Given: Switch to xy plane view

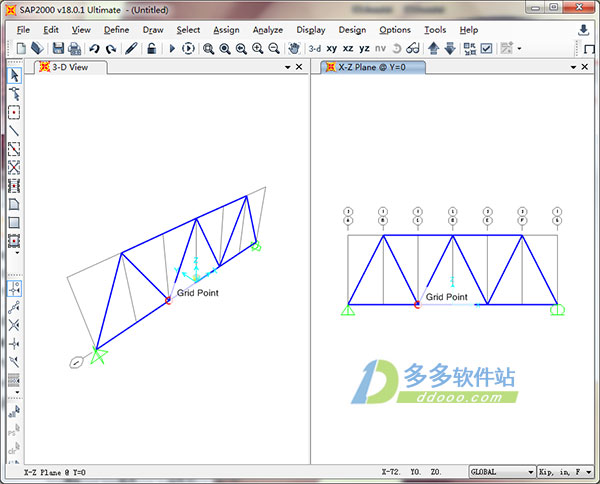Looking at the screenshot, I should (331, 49).
